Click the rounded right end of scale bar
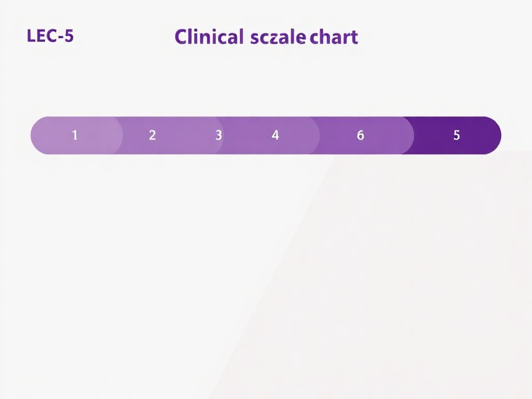 [x=493, y=136]
